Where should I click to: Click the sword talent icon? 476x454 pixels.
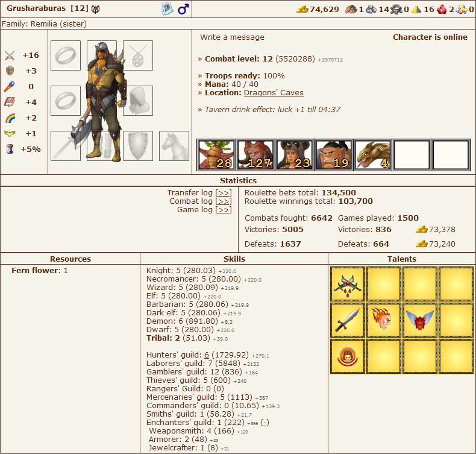pyautogui.click(x=348, y=320)
